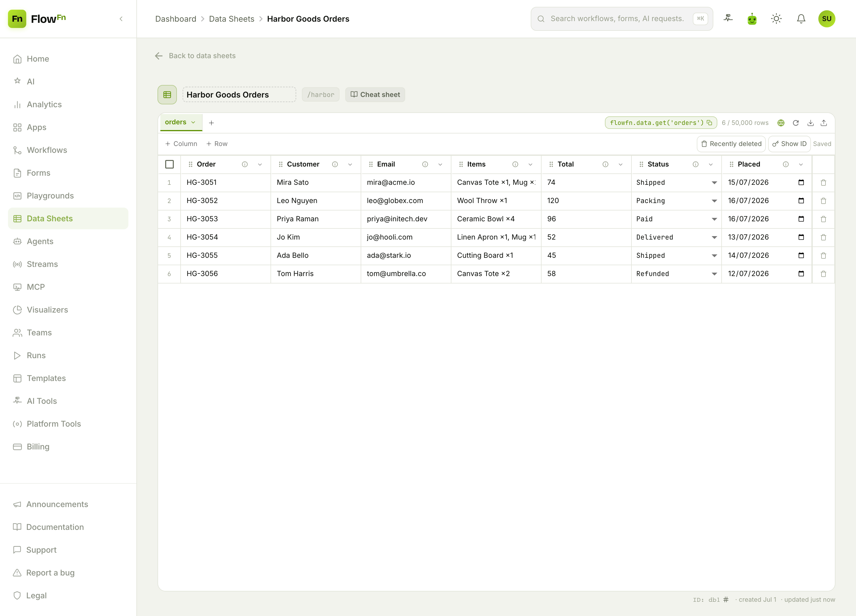This screenshot has height=616, width=856.
Task: Add a new sheet tab with plus
Action: pyautogui.click(x=211, y=123)
